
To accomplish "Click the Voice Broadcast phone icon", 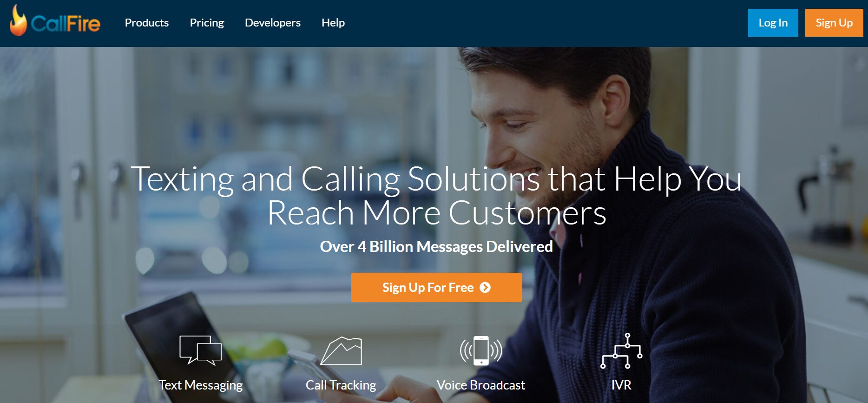I will (481, 350).
